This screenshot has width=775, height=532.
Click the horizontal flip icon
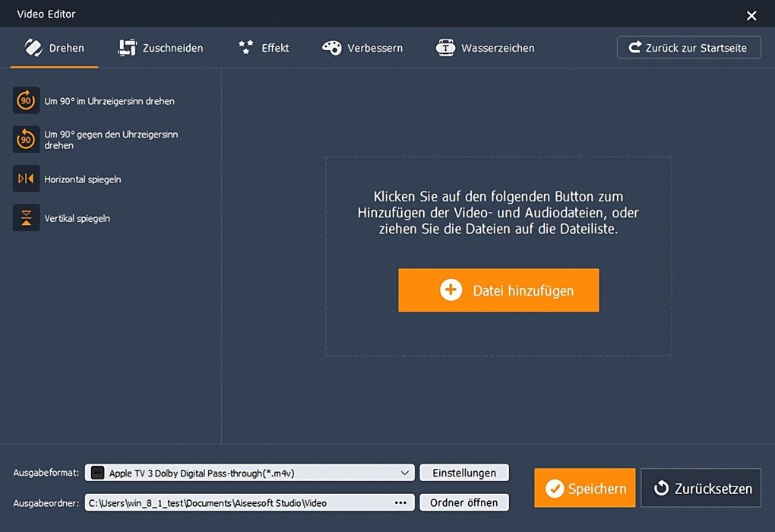(26, 179)
